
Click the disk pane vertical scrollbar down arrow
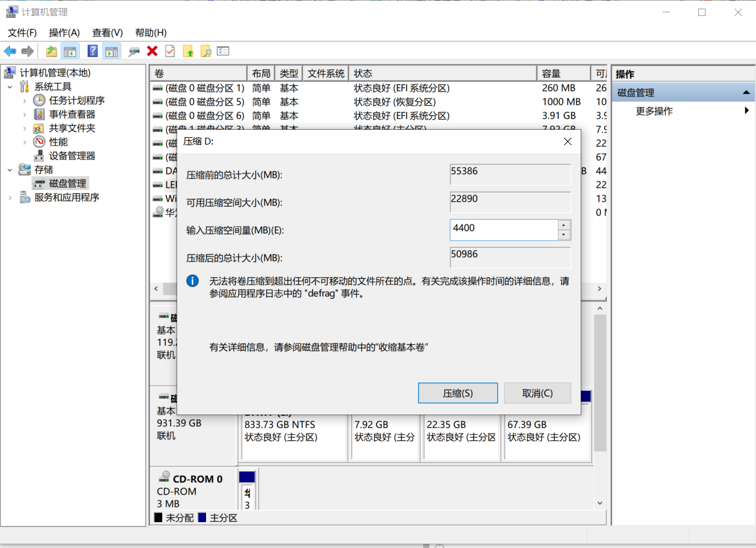(x=600, y=503)
